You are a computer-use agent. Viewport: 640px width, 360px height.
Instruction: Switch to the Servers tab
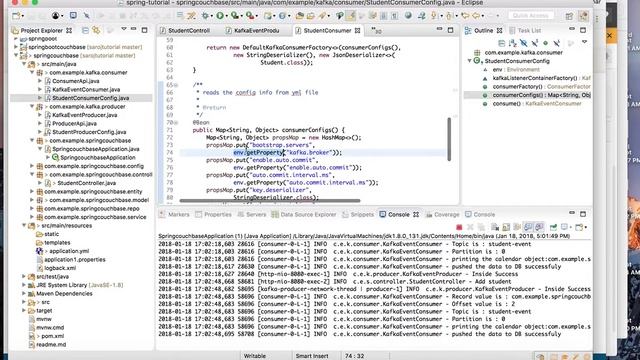[252, 214]
